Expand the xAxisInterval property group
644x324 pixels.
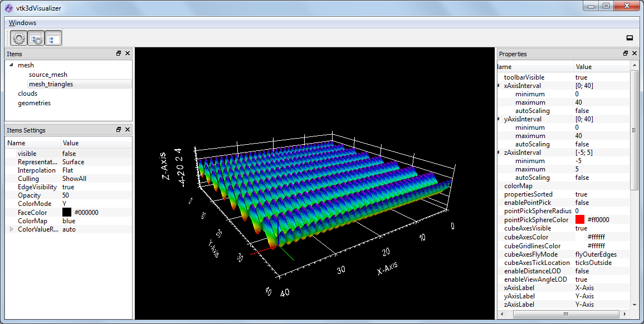[x=497, y=85]
